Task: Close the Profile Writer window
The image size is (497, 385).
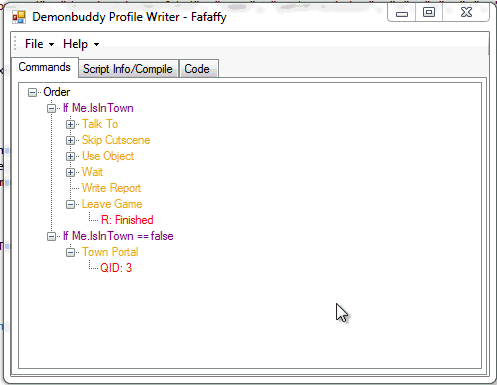Action: (x=466, y=13)
